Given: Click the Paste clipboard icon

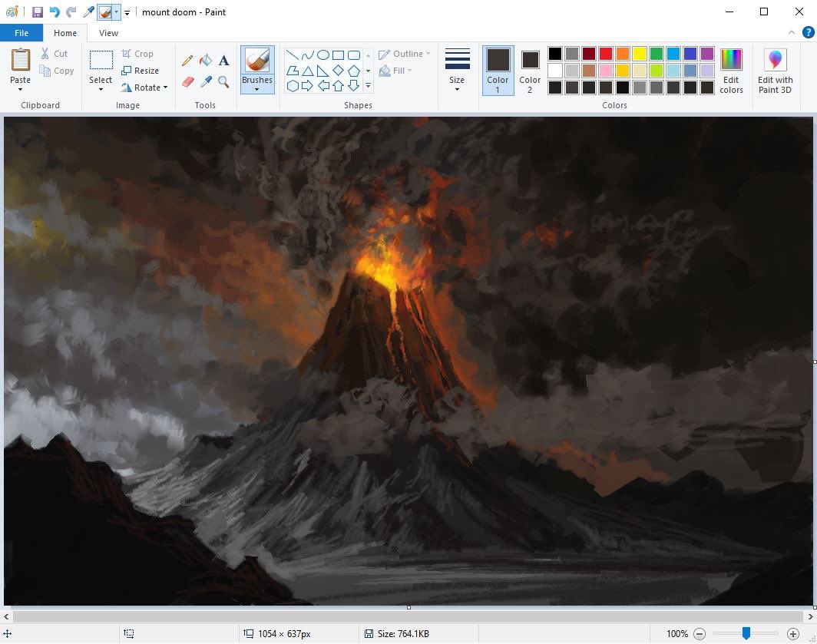Looking at the screenshot, I should pos(20,60).
